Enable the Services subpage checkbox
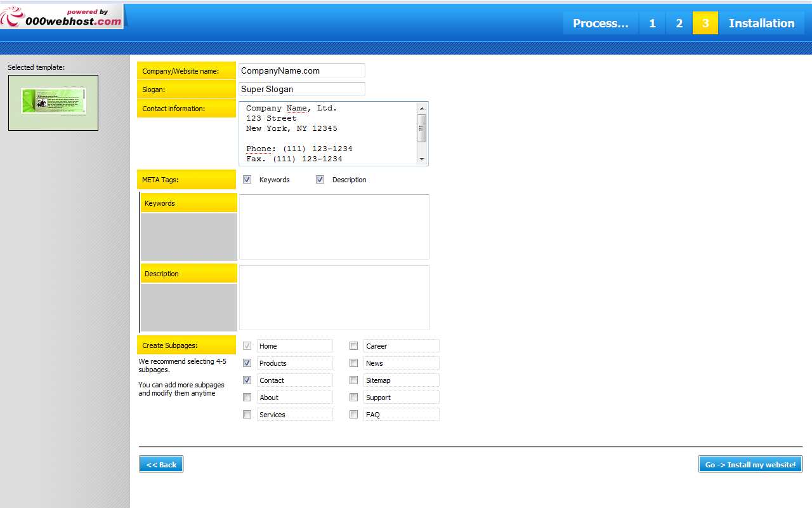Viewport: 812px width, 508px height. pos(247,415)
